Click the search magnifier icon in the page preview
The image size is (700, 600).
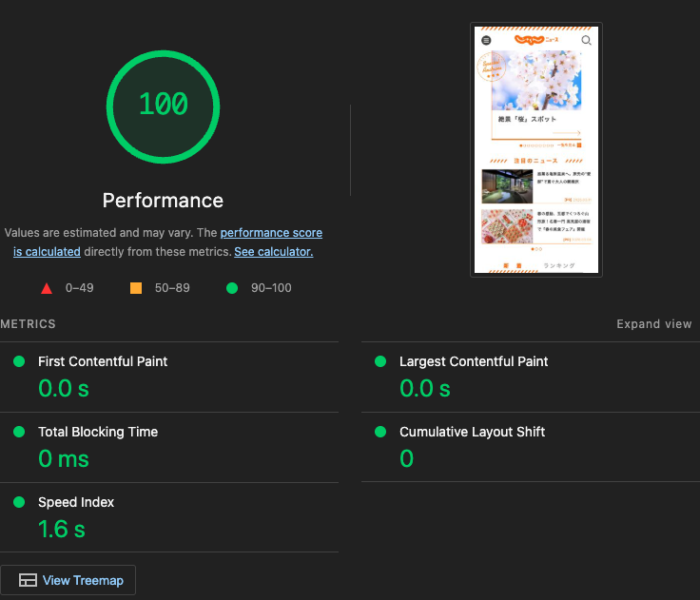(x=586, y=40)
